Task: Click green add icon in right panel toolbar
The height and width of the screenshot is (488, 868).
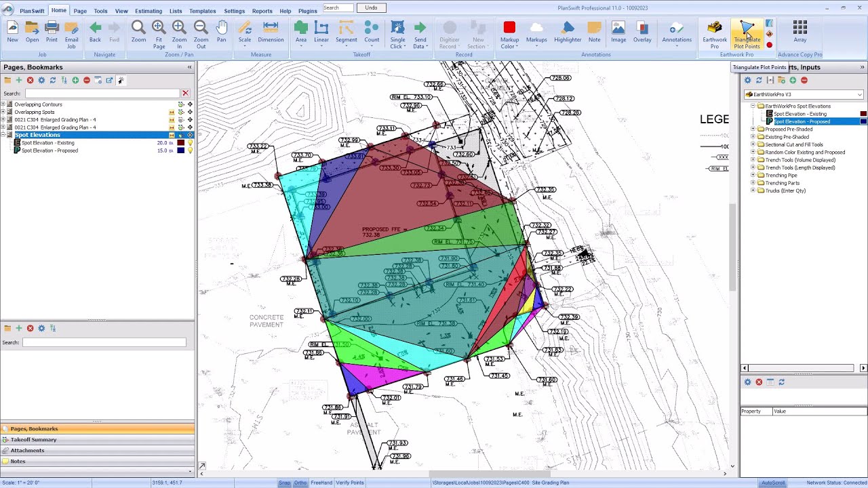Action: 793,80
